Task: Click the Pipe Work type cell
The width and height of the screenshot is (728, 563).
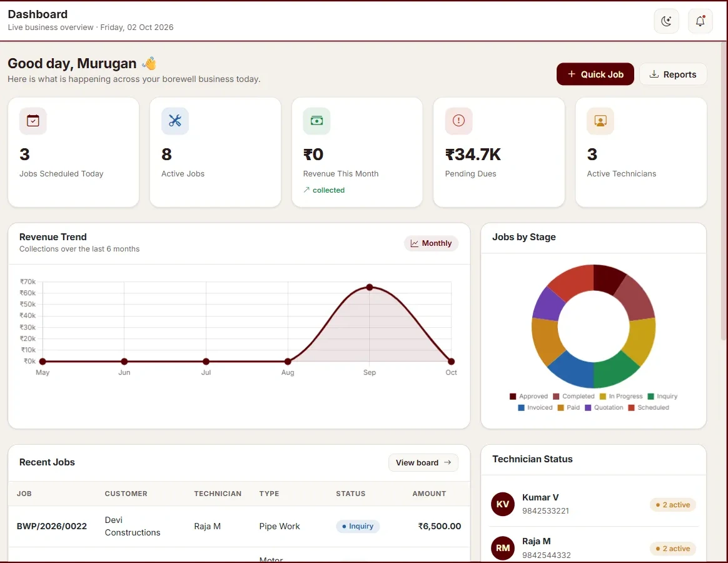Action: pyautogui.click(x=280, y=526)
